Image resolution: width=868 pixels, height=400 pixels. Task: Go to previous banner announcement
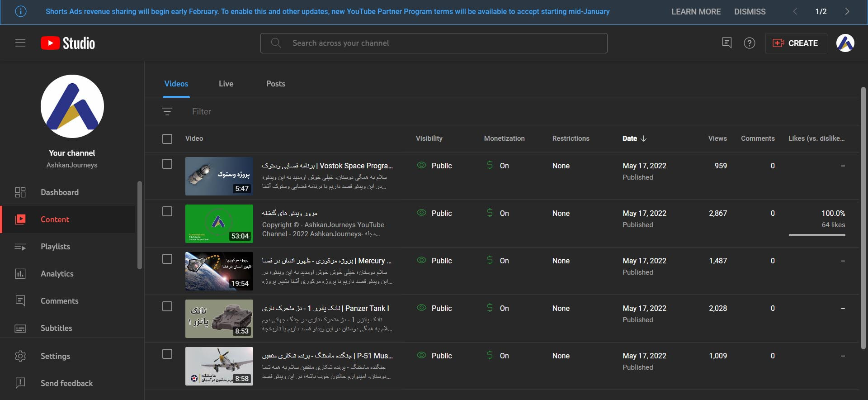coord(795,12)
